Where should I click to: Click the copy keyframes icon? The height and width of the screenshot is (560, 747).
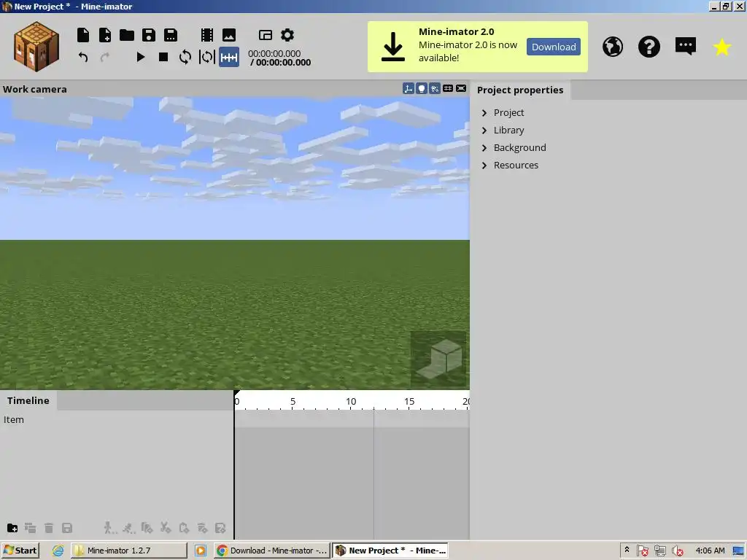pos(147,528)
